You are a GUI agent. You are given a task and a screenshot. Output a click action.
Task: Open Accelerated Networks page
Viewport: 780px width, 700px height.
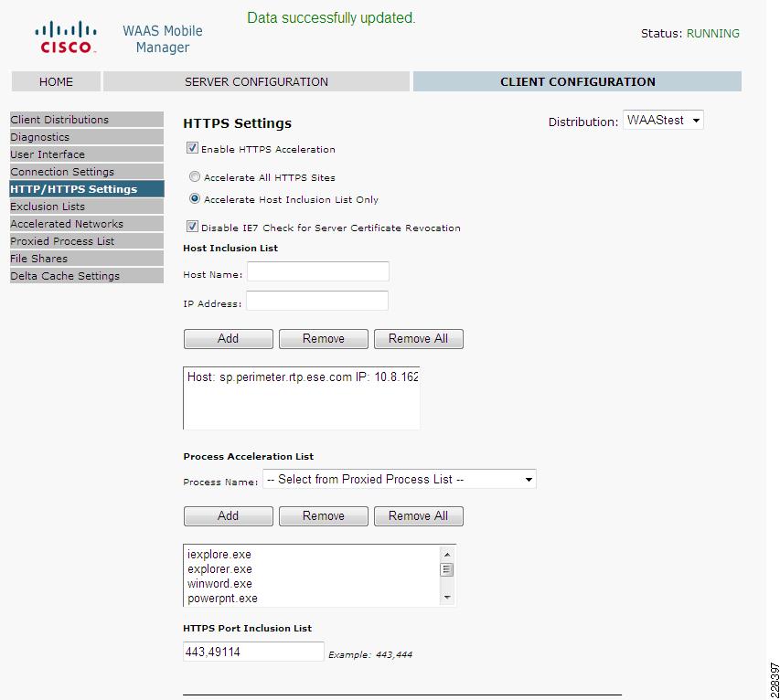point(87,224)
